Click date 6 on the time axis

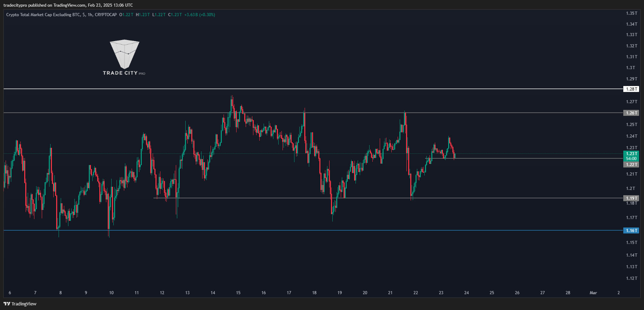pyautogui.click(x=10, y=293)
